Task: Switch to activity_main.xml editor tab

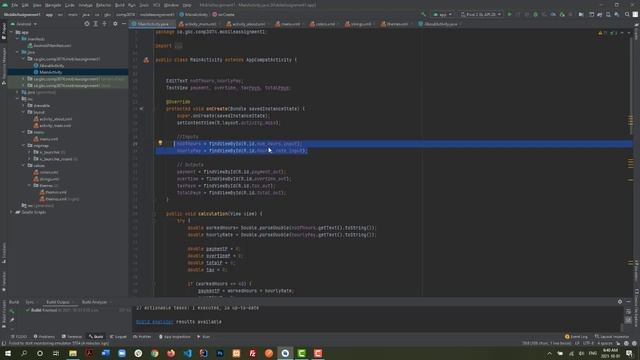Action: pyautogui.click(x=200, y=24)
